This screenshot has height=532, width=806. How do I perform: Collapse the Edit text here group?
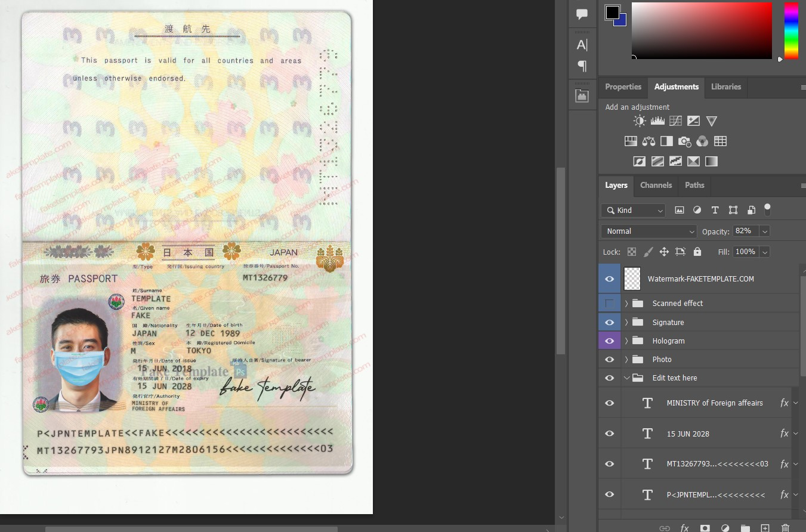click(x=627, y=378)
